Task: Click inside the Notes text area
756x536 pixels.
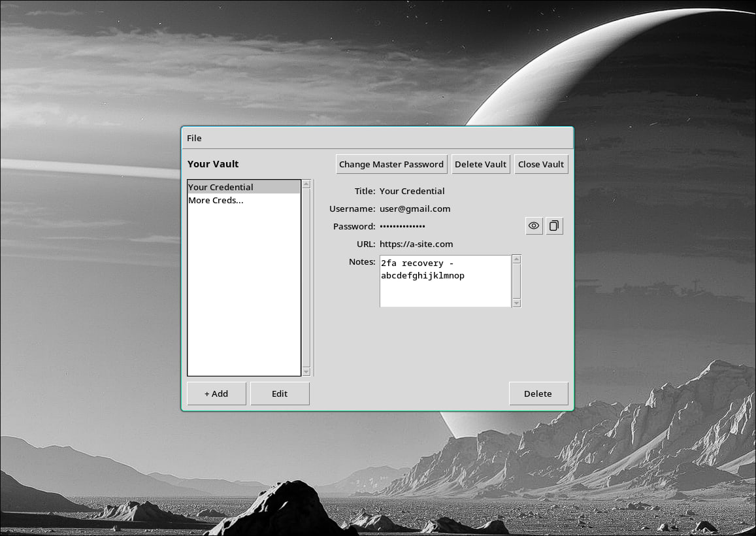Action: [445, 281]
